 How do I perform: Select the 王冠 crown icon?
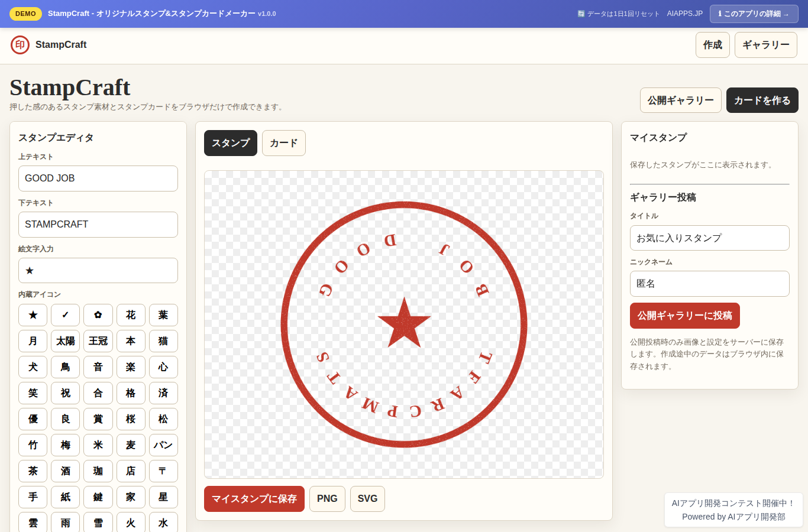98,341
